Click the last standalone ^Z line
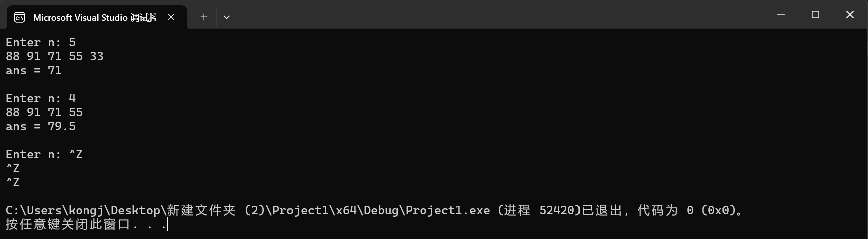This screenshot has width=868, height=239. pyautogui.click(x=13, y=182)
